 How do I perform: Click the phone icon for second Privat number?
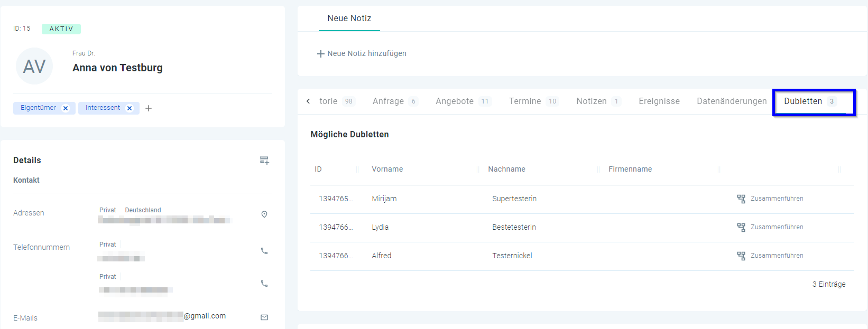pos(264,284)
